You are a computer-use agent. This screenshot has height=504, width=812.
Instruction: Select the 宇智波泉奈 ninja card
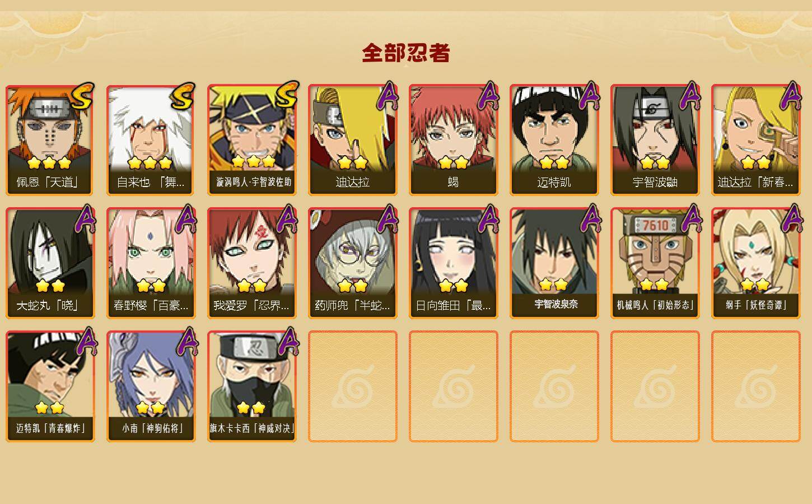tap(554, 263)
